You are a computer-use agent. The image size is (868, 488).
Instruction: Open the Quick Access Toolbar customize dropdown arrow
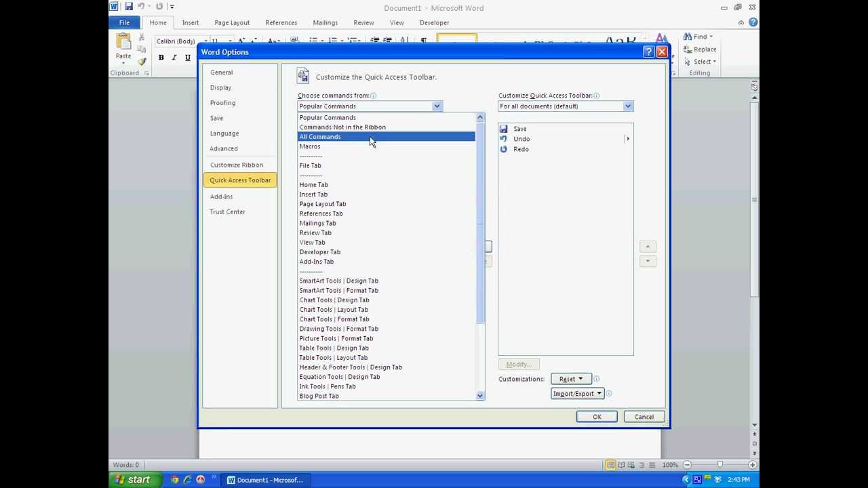[172, 7]
